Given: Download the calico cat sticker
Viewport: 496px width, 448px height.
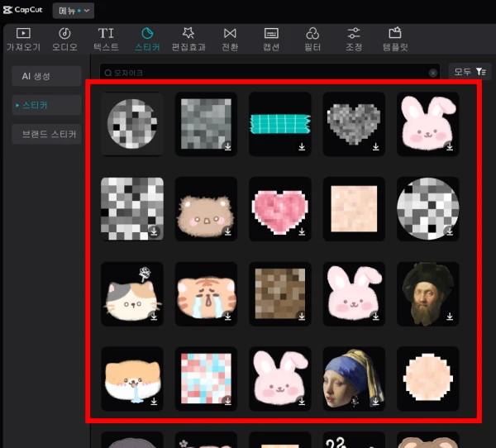Looking at the screenshot, I should click(x=154, y=317).
